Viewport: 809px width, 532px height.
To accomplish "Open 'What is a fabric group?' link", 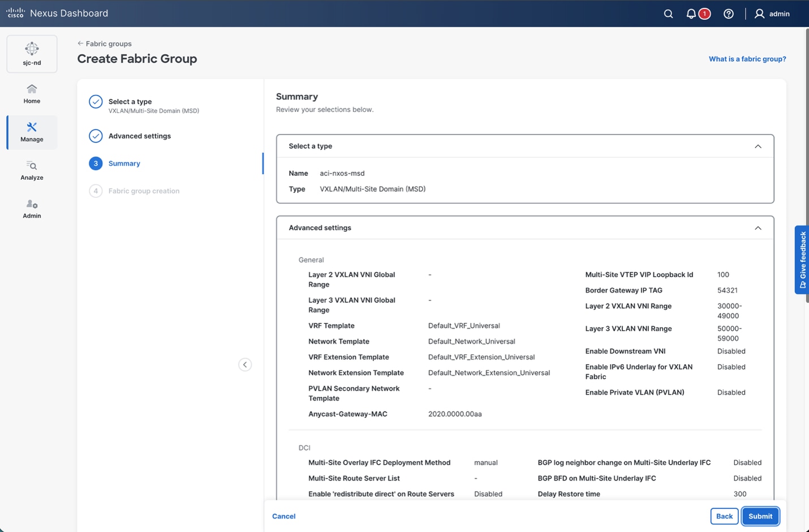I will (747, 59).
